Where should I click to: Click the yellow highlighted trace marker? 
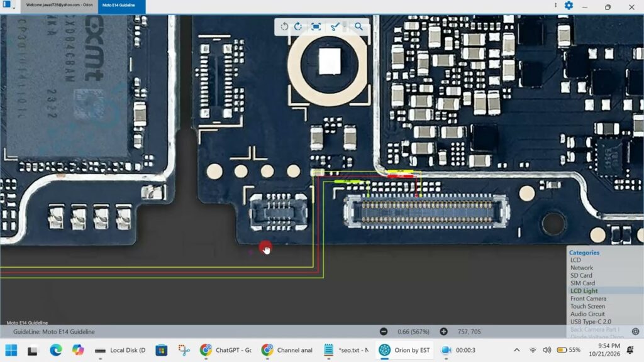[401, 171]
